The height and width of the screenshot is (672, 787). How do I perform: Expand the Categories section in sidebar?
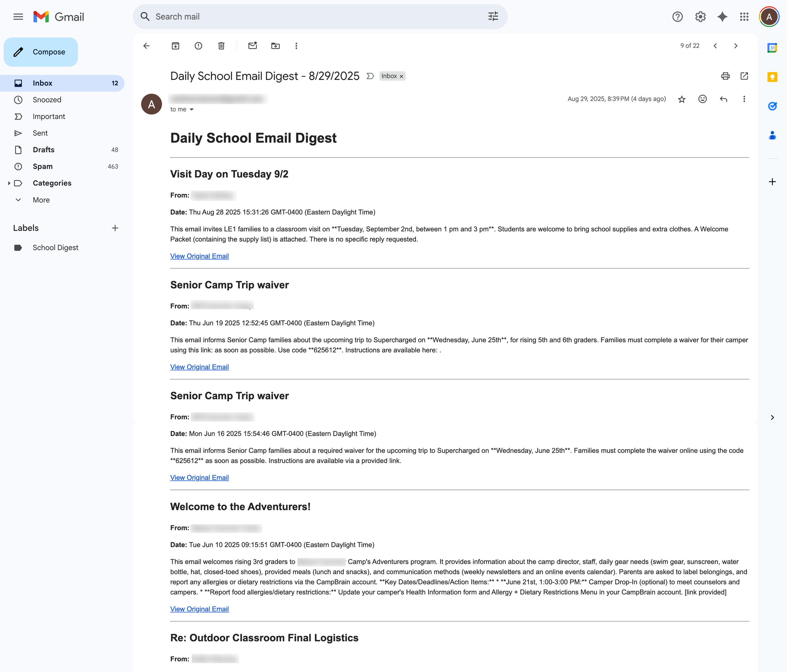click(9, 183)
